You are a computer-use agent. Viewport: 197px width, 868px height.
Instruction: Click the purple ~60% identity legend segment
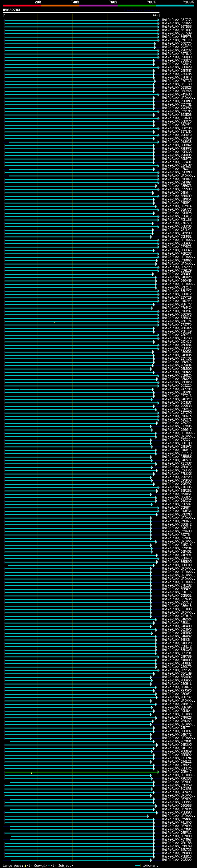[x=98, y=6]
